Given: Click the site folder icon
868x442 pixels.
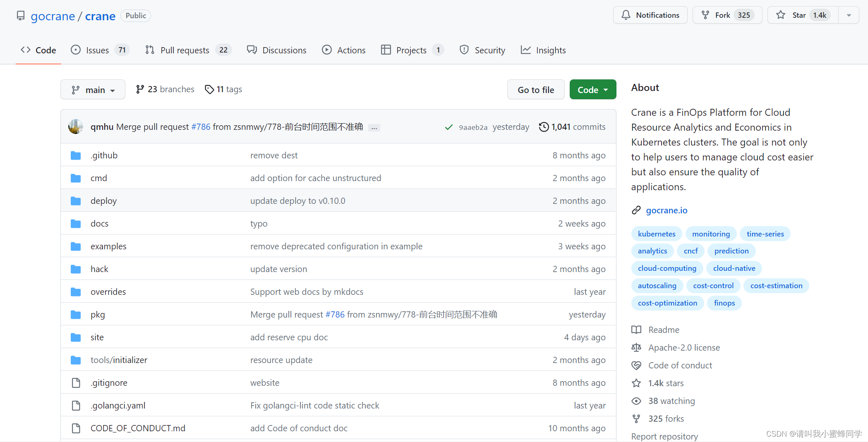Looking at the screenshot, I should [76, 337].
